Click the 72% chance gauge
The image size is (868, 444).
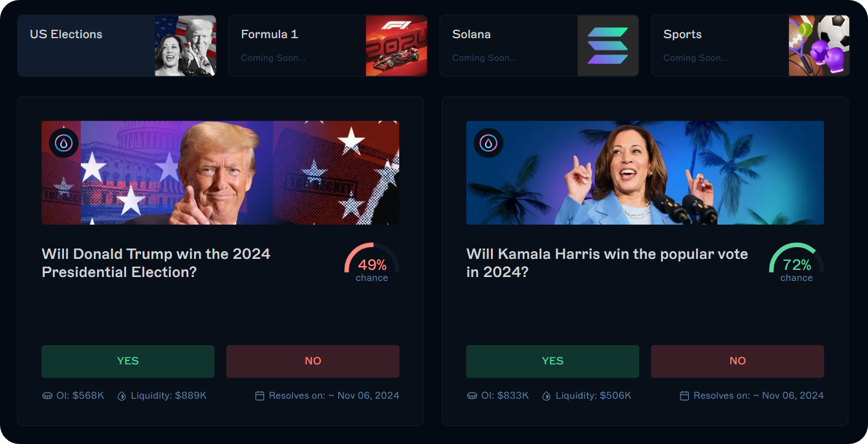[x=796, y=264]
